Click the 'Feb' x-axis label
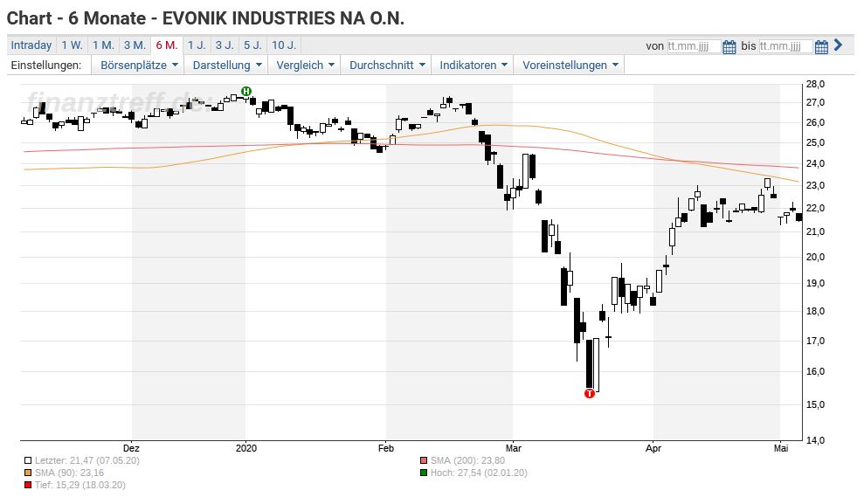 click(x=386, y=448)
